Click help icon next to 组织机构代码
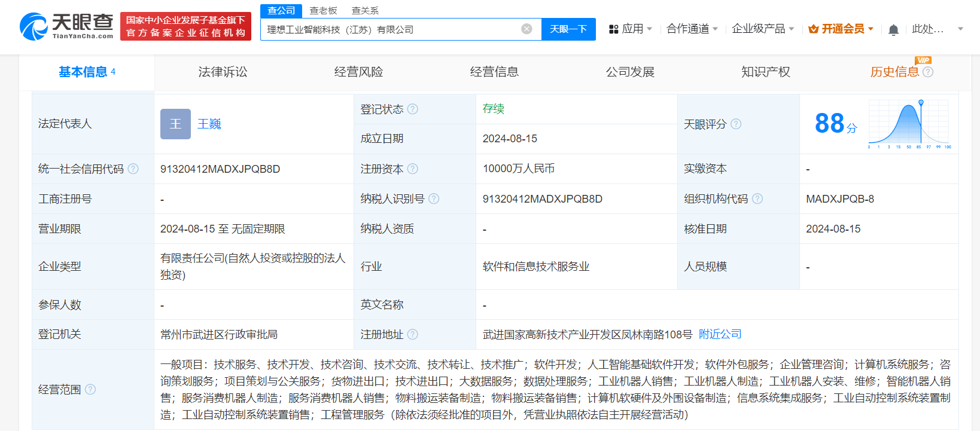 [757, 198]
